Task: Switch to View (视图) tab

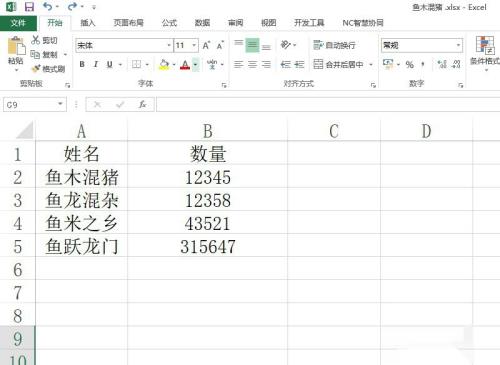Action: 269,23
